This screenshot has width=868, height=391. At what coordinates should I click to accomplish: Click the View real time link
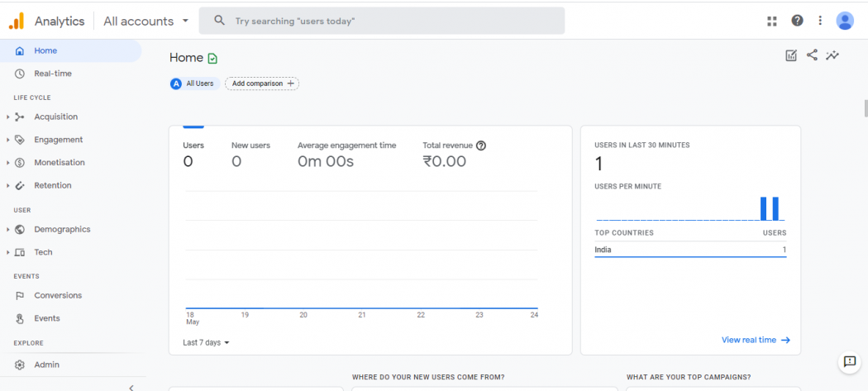(x=756, y=340)
